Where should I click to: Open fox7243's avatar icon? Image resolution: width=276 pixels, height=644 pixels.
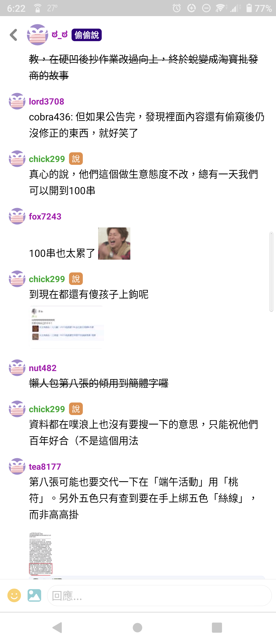[17, 216]
